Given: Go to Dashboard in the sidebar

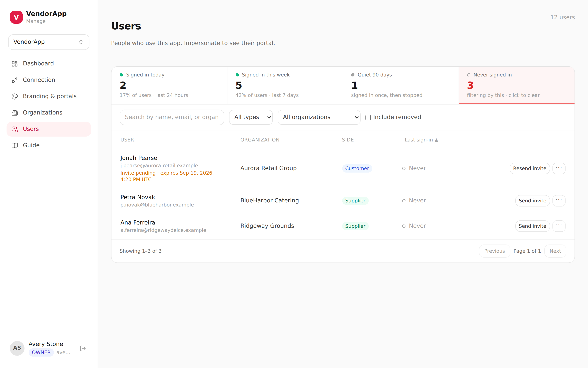Looking at the screenshot, I should [x=49, y=64].
